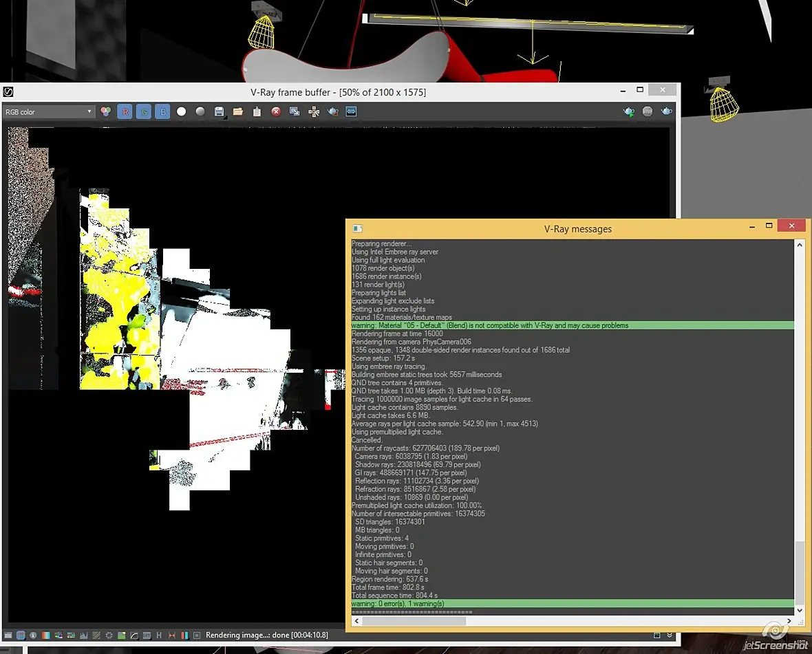The height and width of the screenshot is (654, 812).
Task: Load image with the folder icon
Action: [x=238, y=111]
